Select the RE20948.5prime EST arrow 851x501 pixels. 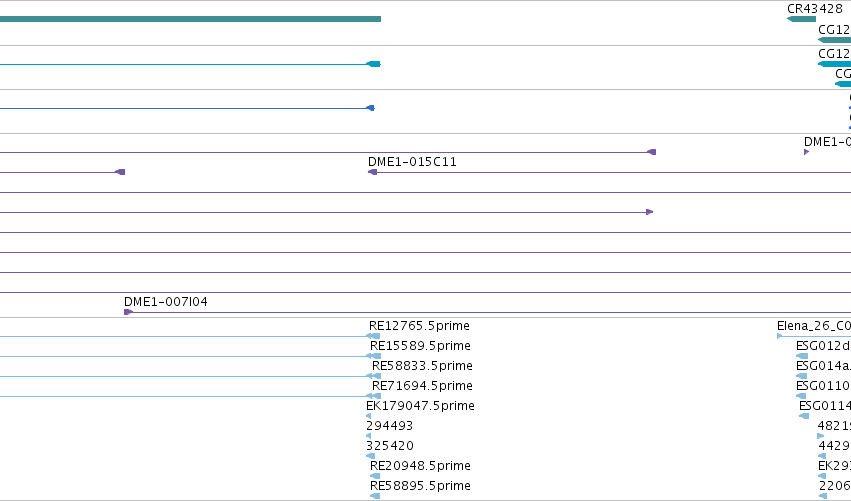(x=375, y=476)
